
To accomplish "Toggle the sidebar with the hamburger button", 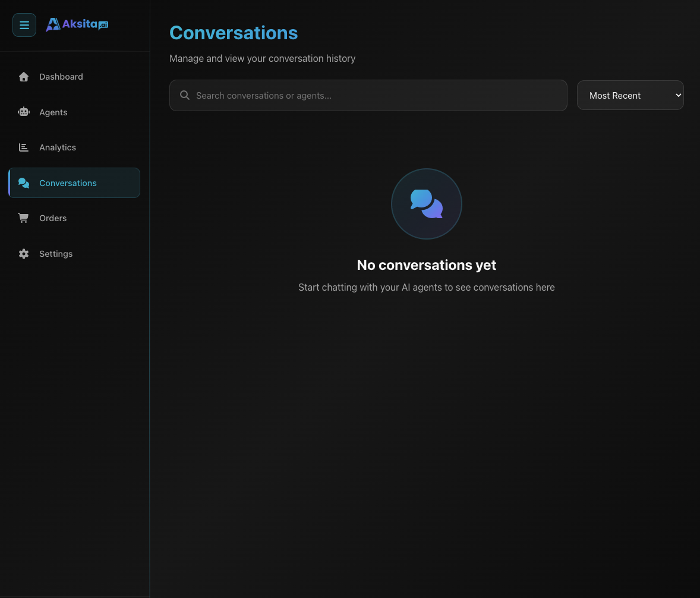I will (x=24, y=25).
